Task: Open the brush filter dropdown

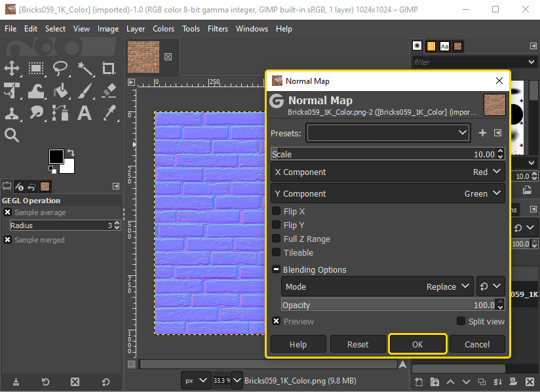Action: (x=531, y=62)
